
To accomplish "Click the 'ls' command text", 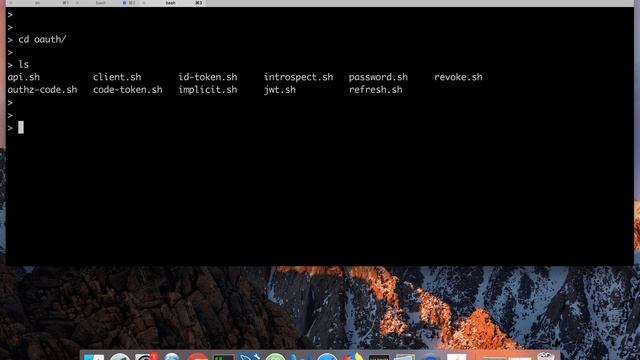I will (24, 64).
